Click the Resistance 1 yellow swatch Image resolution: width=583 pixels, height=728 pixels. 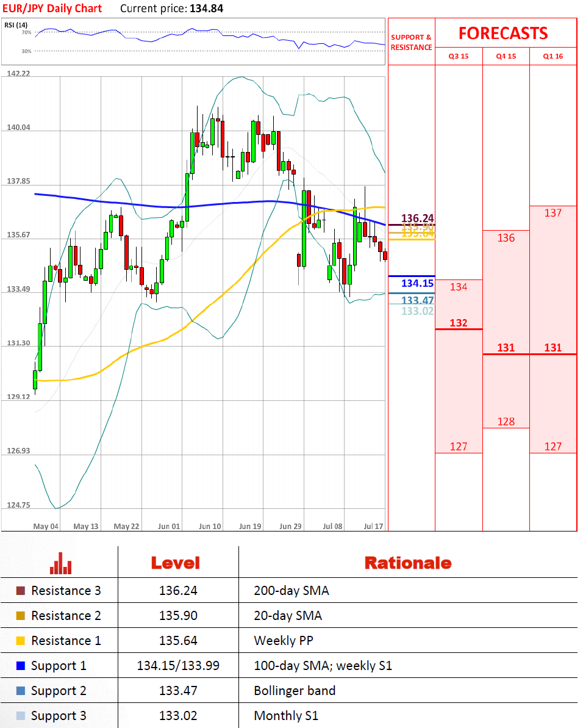pos(20,641)
